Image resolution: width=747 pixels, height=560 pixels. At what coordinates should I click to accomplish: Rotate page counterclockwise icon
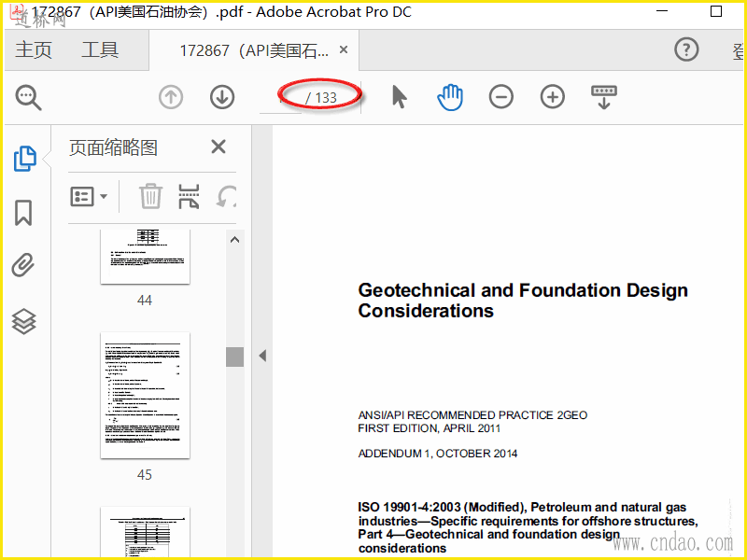click(226, 196)
